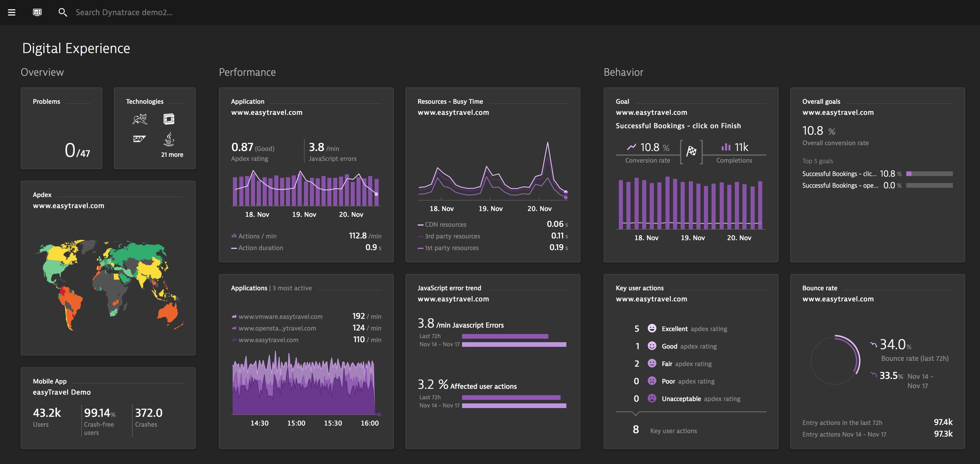Click the www.vmware.easytravel.com row chart icon
Image resolution: width=980 pixels, height=464 pixels.
[x=234, y=317]
